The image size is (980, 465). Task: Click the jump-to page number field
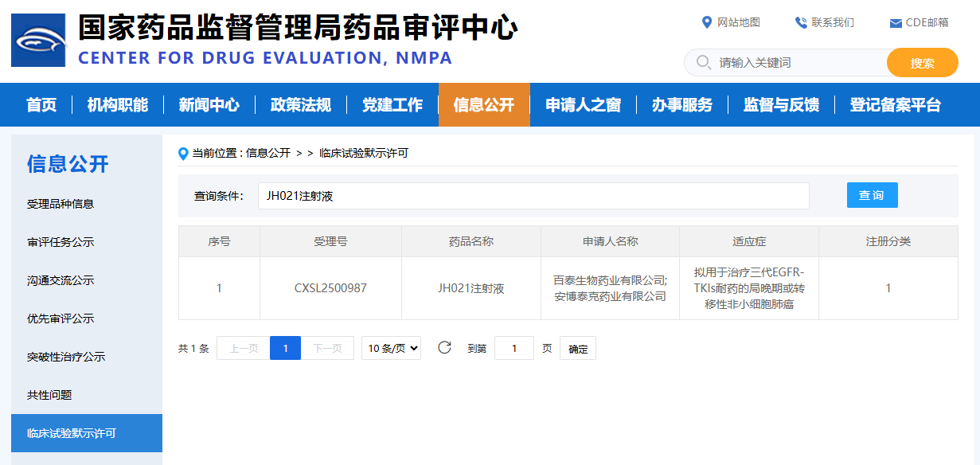[x=513, y=348]
